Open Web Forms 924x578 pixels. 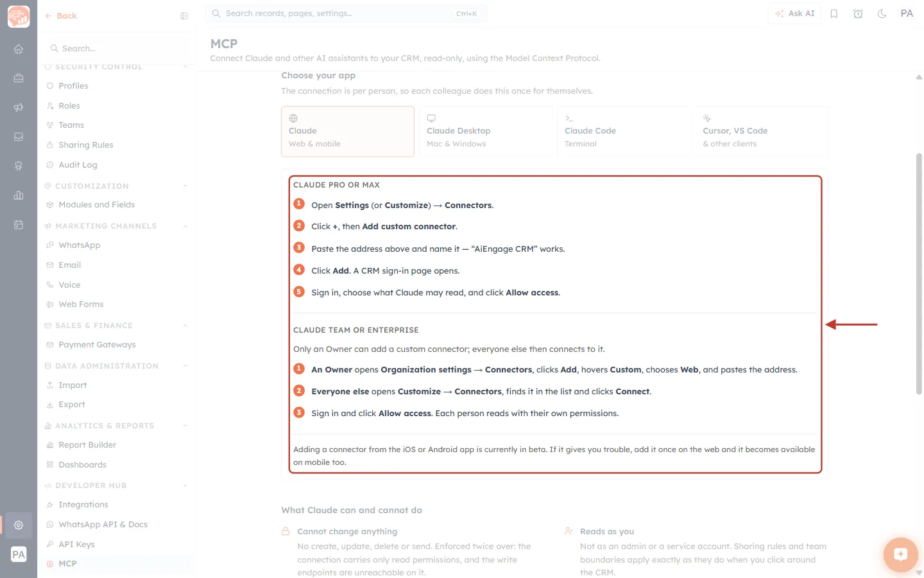coord(118,304)
